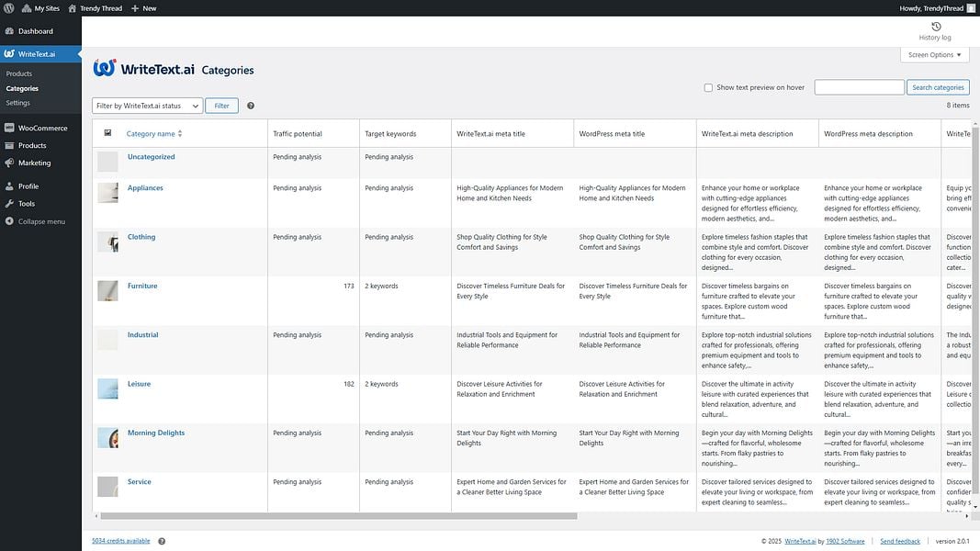Viewport: 980px width, 551px height.
Task: Open WooCommerce from sidebar
Action: [40, 128]
